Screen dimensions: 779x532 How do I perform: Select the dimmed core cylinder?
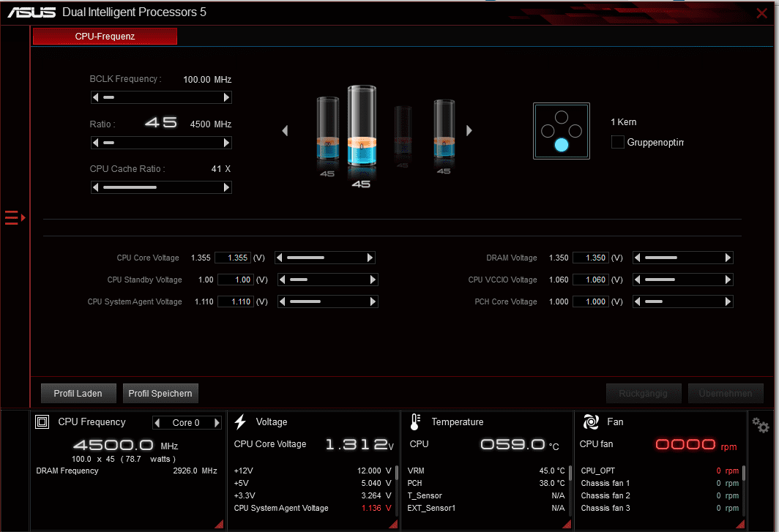pos(403,132)
